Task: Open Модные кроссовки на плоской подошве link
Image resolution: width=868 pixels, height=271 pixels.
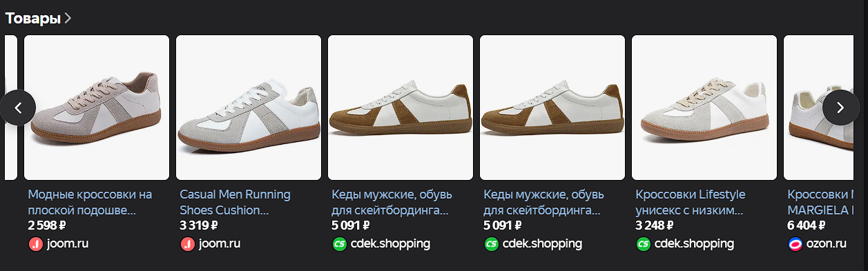Action: (90, 202)
